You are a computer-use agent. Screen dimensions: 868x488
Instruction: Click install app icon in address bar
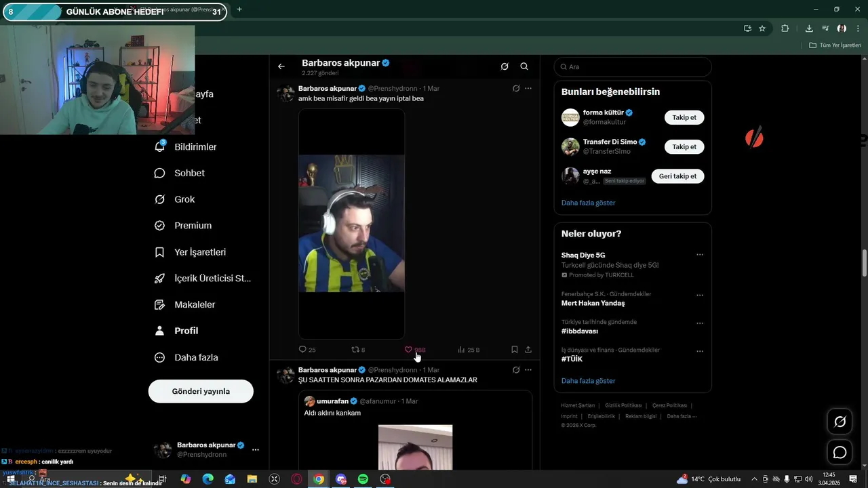pos(747,28)
